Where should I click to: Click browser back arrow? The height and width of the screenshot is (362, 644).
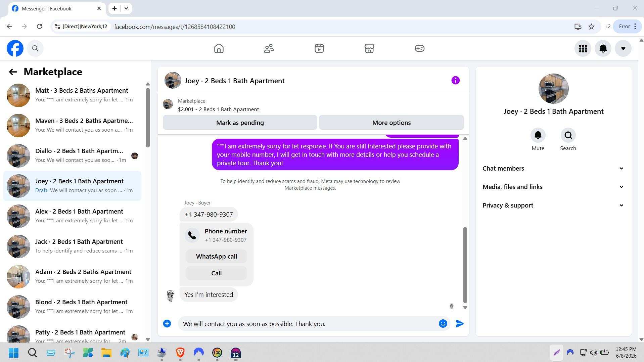[9, 27]
